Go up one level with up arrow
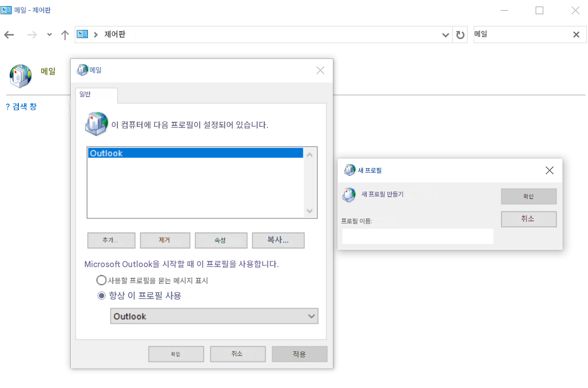 click(65, 35)
